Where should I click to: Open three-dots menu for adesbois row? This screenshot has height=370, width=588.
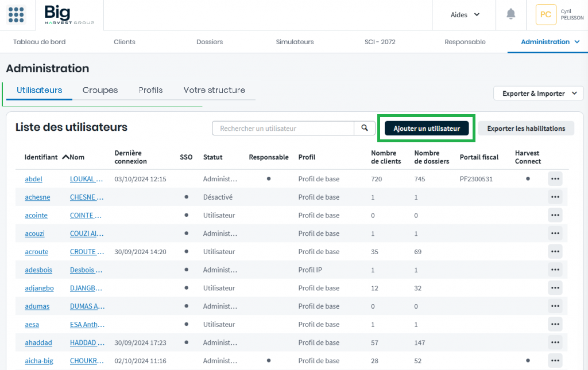tap(555, 270)
